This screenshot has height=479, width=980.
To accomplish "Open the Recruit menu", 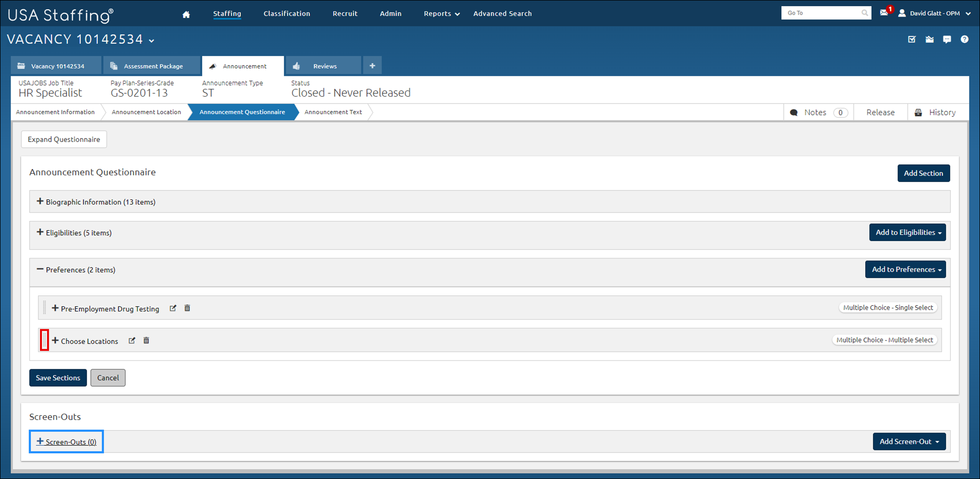I will (345, 14).
